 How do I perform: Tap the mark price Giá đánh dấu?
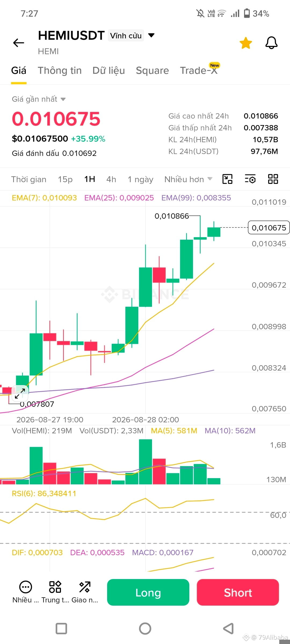click(x=54, y=153)
